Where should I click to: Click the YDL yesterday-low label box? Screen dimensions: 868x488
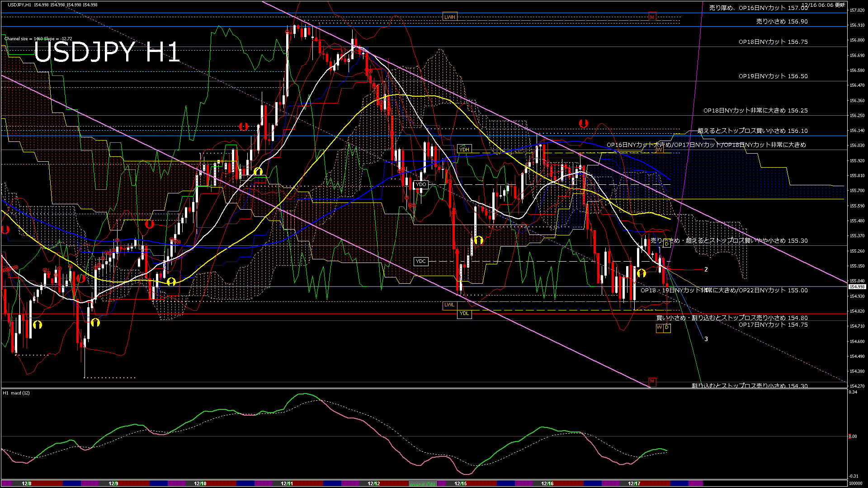click(464, 314)
